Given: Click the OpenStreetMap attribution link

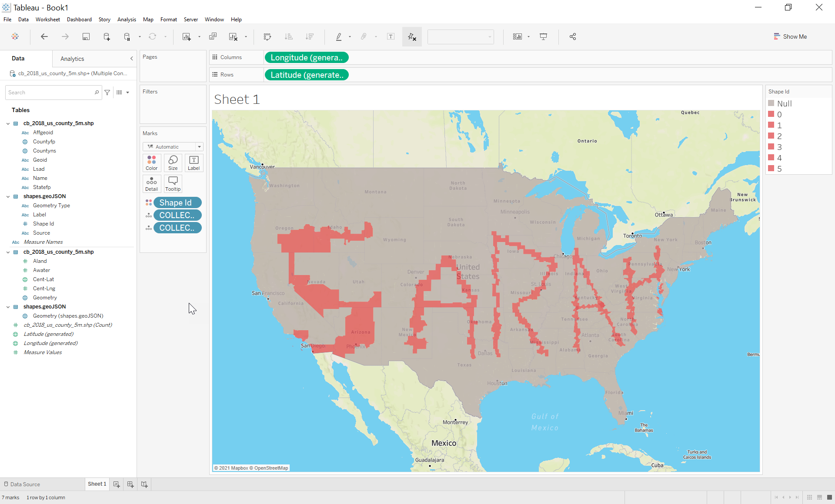Looking at the screenshot, I should pos(271,468).
